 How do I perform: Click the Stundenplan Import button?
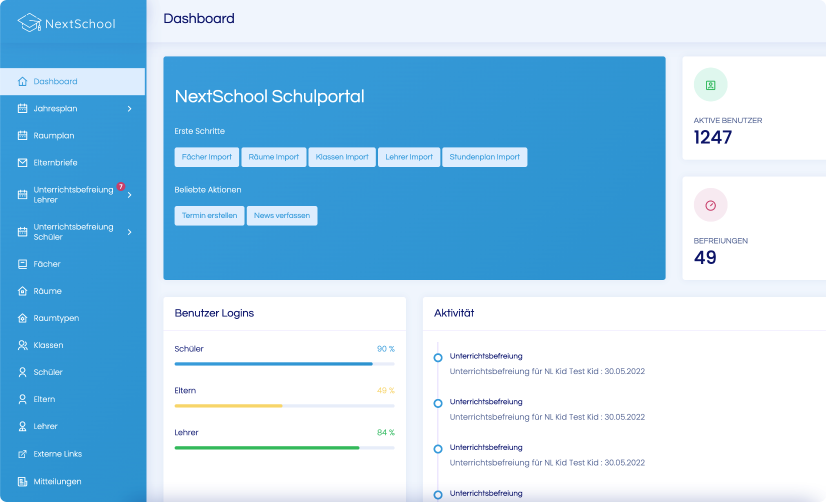click(484, 157)
